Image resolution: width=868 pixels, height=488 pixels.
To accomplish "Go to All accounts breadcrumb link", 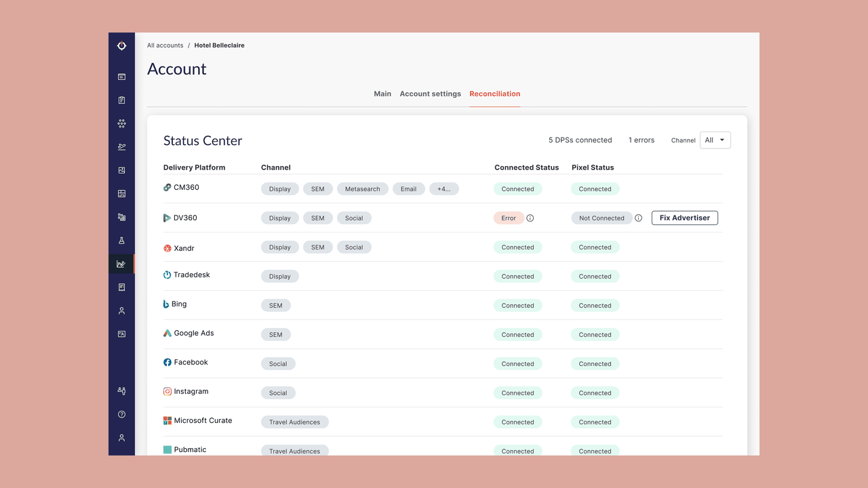I will pyautogui.click(x=165, y=45).
